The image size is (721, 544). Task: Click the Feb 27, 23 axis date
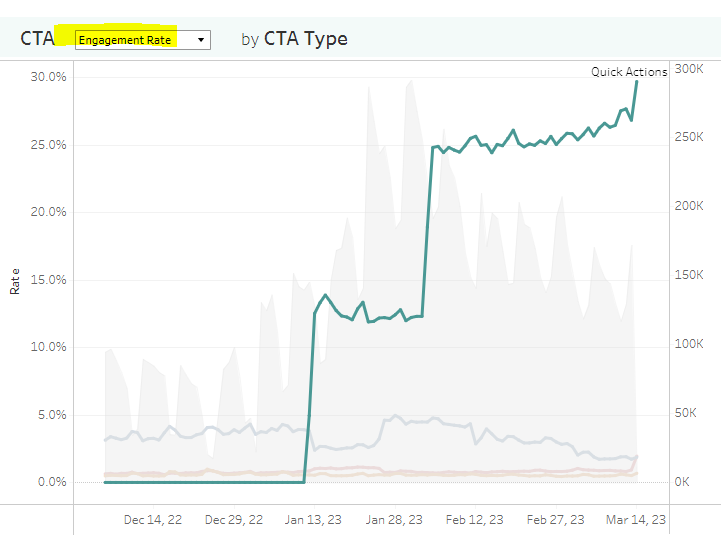[x=555, y=520]
